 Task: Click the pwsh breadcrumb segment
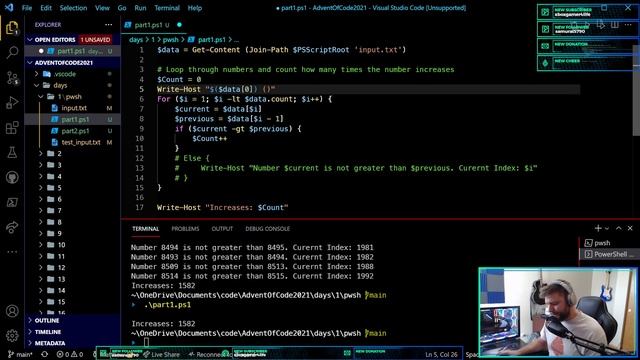(x=171, y=40)
